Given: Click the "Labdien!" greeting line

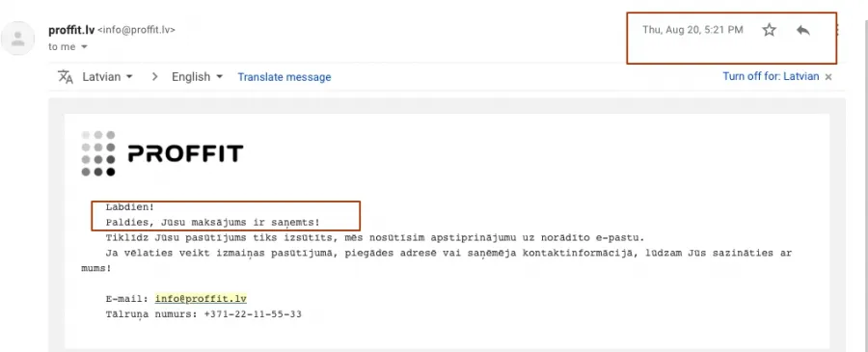Looking at the screenshot, I should [x=130, y=207].
